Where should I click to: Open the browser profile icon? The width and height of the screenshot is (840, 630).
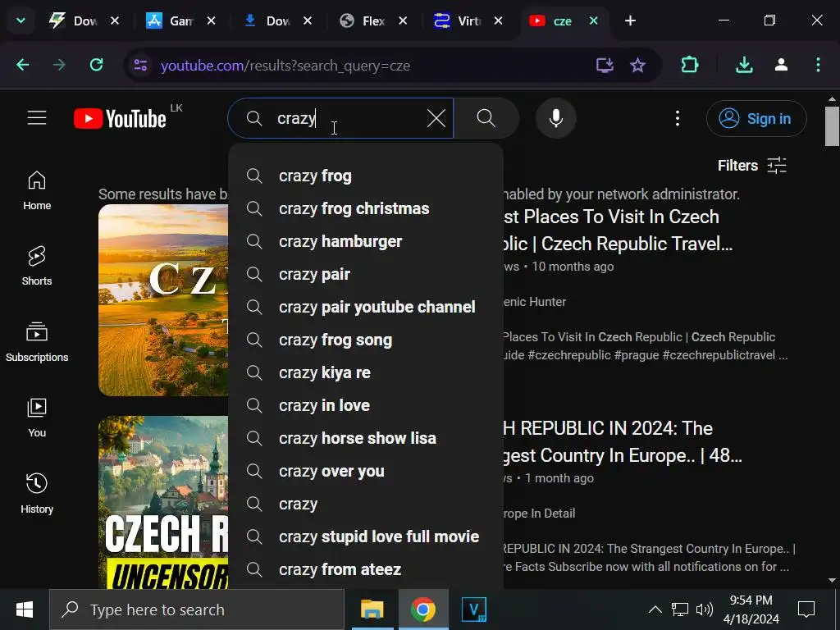[x=781, y=66]
